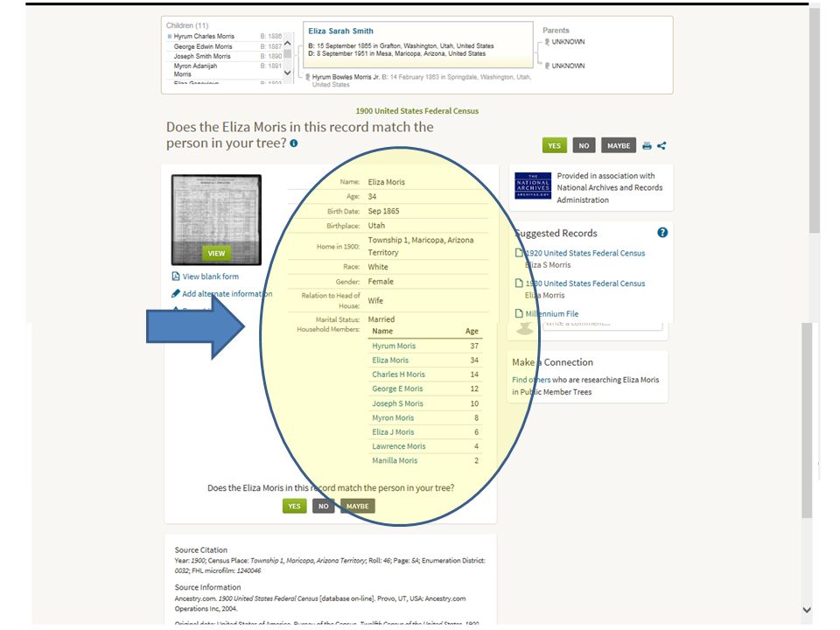Click the VIEW button on the census thumbnail
The width and height of the screenshot is (840, 630).
click(x=216, y=254)
